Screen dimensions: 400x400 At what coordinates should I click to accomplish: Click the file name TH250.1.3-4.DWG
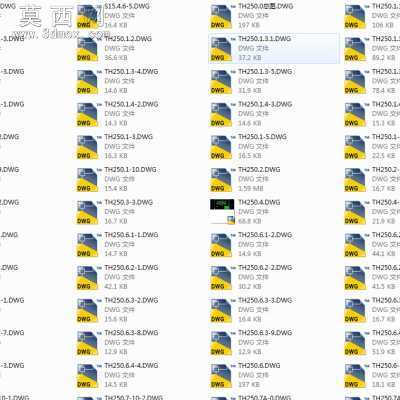click(x=131, y=72)
